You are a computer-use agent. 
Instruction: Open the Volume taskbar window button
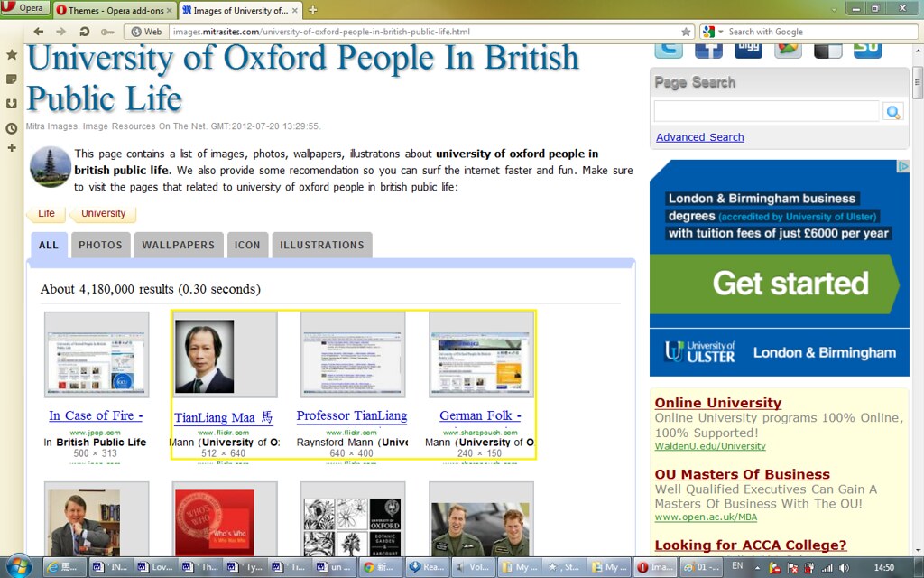pyautogui.click(x=473, y=567)
